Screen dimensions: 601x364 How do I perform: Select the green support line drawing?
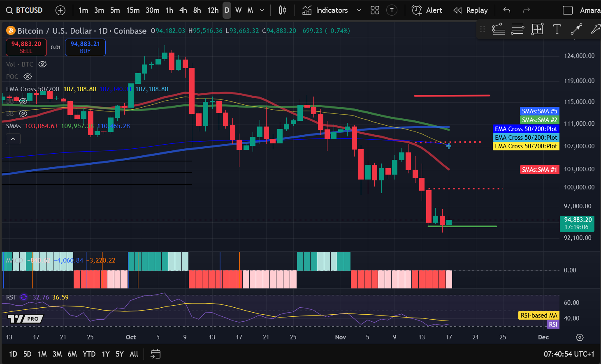pyautogui.click(x=462, y=226)
